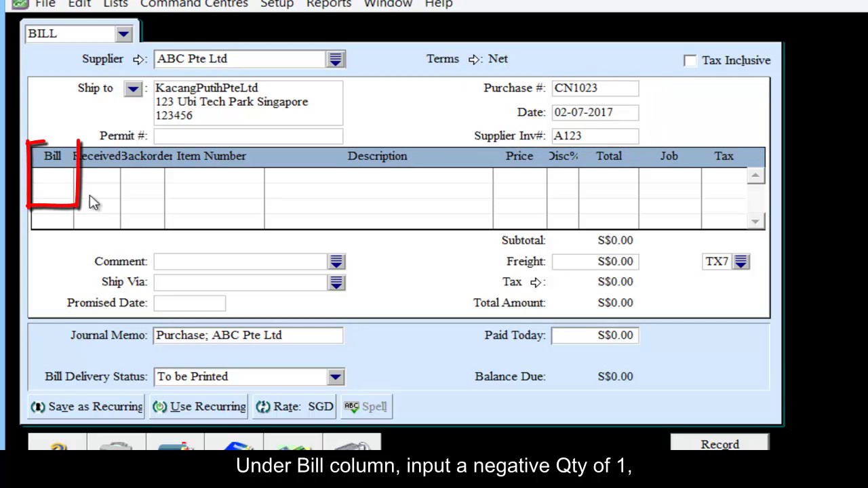Open the Lists menu
Image resolution: width=868 pixels, height=488 pixels.
pos(115,4)
